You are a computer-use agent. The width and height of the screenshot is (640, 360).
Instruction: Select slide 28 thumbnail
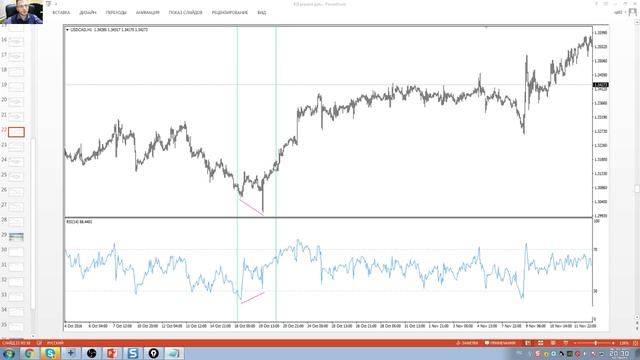[16, 222]
